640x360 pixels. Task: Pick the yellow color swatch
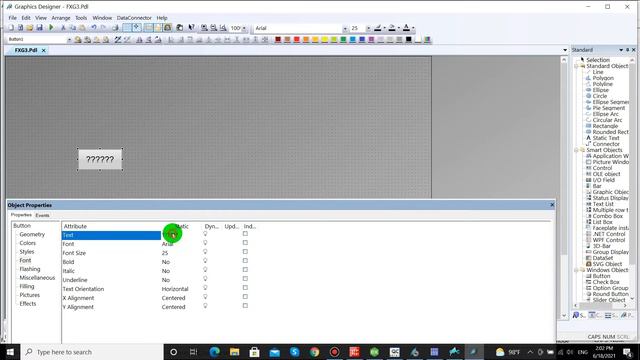[x=325, y=40]
